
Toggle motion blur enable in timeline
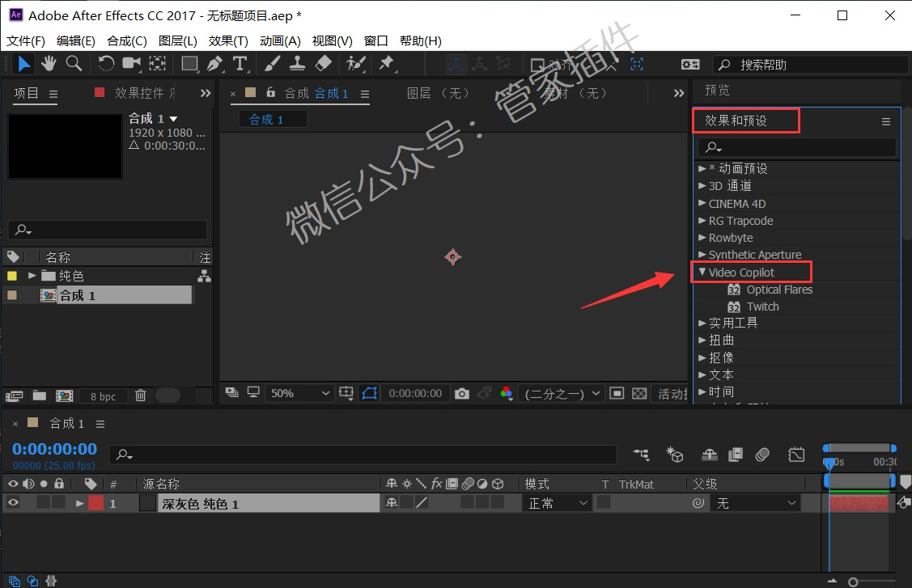pos(762,455)
